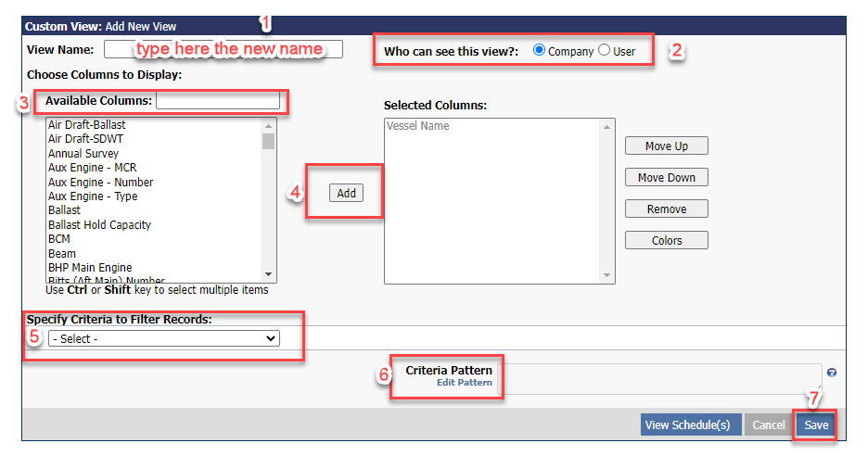Click selected columns scrollbar down arrow
This screenshot has height=456, width=868.
pyautogui.click(x=606, y=275)
